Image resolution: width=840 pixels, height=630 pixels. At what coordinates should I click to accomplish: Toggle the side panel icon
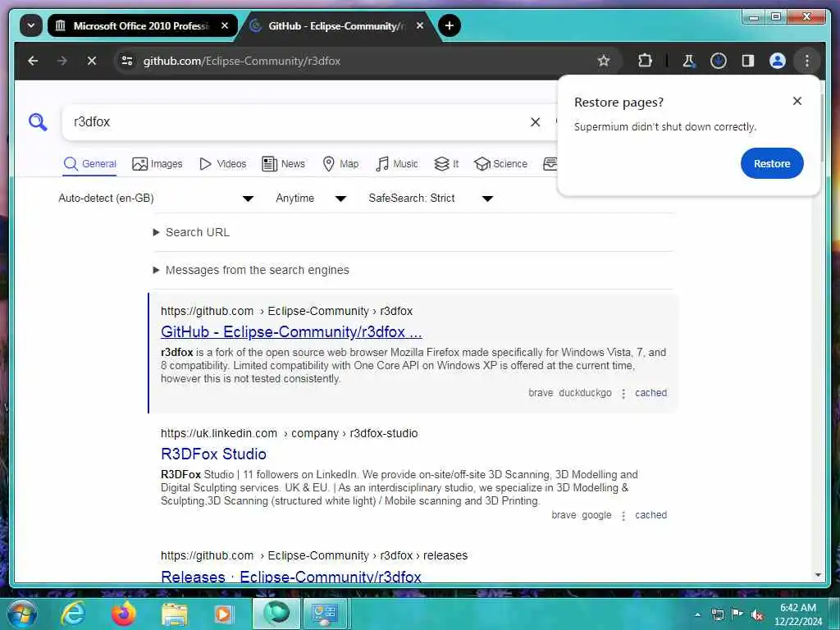748,61
